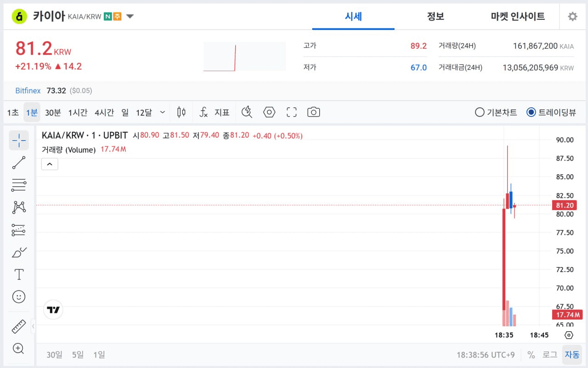Enter fullscreen chart mode

pyautogui.click(x=291, y=112)
